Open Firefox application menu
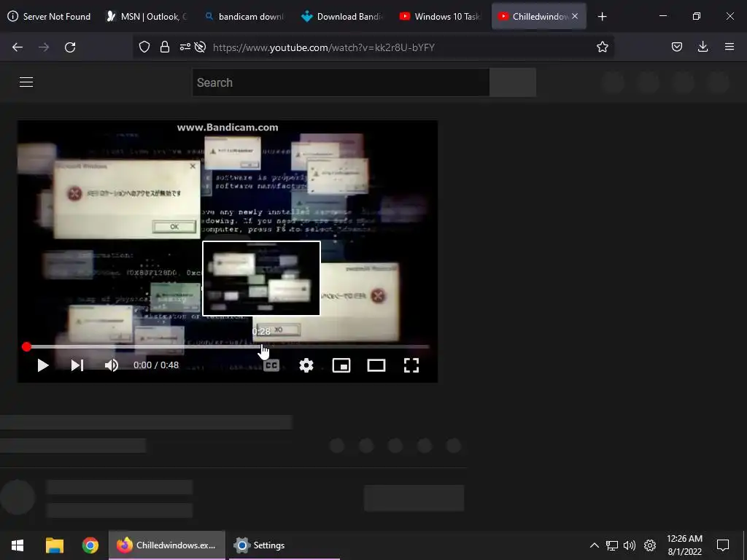The height and width of the screenshot is (560, 747). (729, 47)
